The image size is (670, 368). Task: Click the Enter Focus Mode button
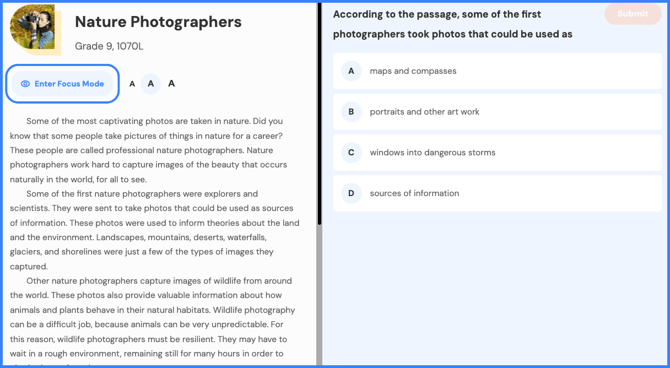[62, 84]
